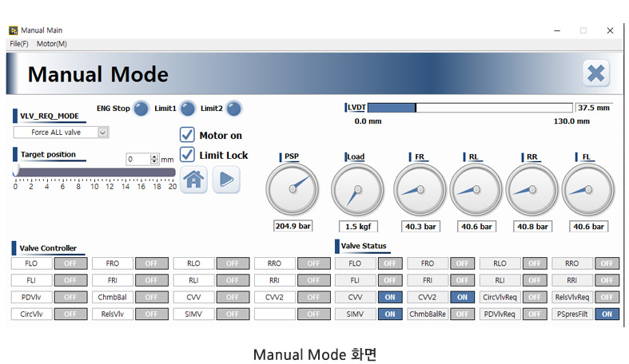629x364 pixels.
Task: Toggle FRI valve in Valve Controller
Action: 152,280
